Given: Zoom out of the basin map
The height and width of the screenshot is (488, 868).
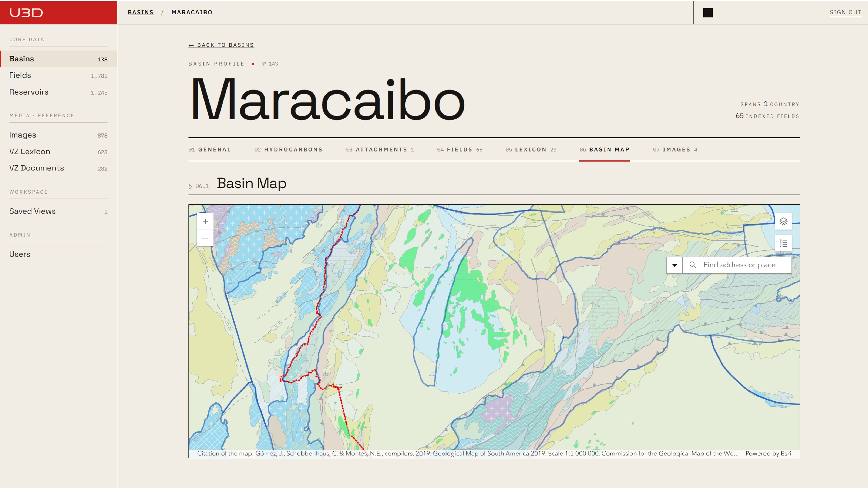Looking at the screenshot, I should coord(205,238).
